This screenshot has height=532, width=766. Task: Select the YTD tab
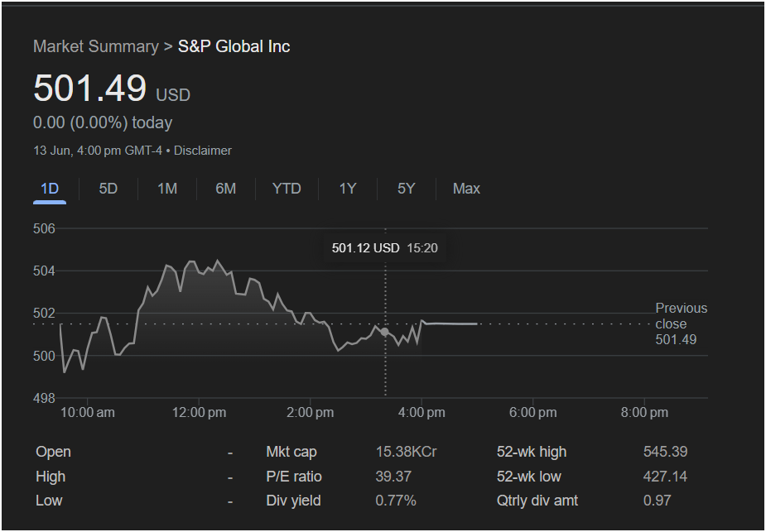[x=287, y=189]
